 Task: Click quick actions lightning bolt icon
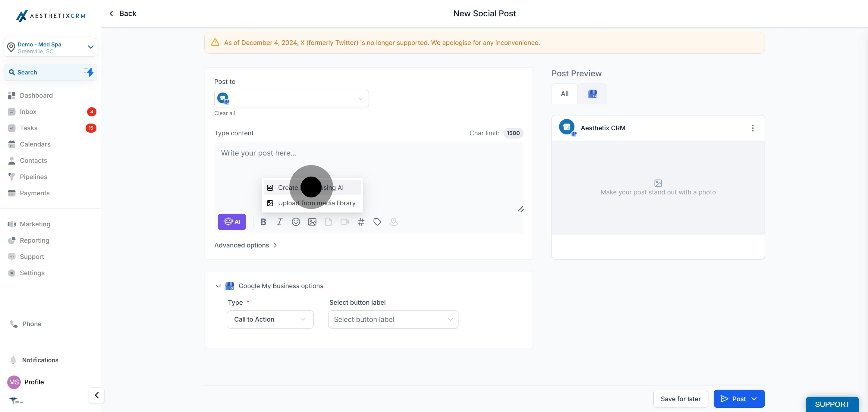89,72
